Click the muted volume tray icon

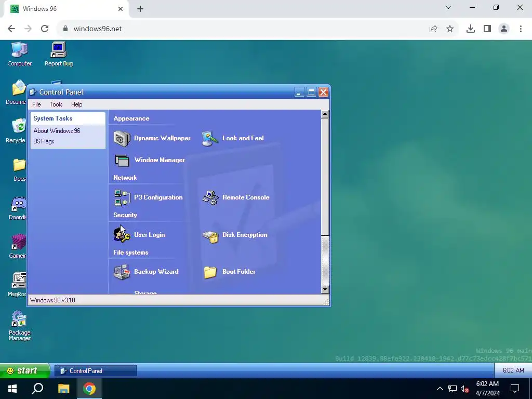(464, 389)
